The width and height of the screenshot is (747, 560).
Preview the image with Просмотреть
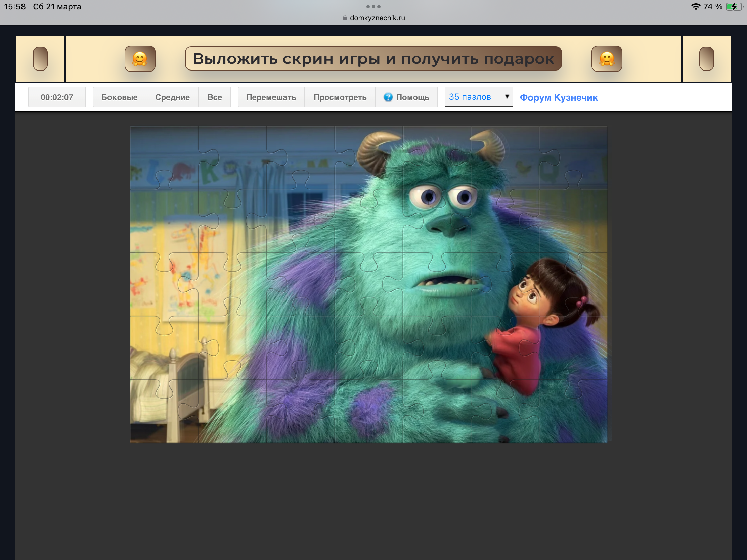[340, 97]
